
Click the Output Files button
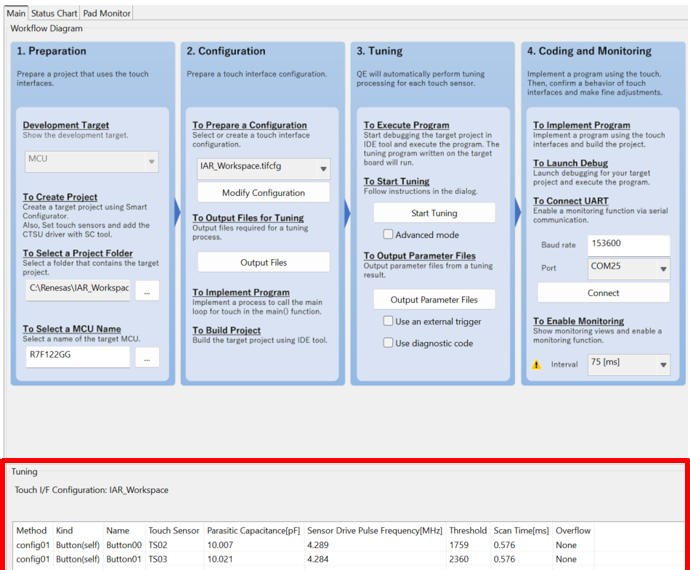[x=263, y=262]
